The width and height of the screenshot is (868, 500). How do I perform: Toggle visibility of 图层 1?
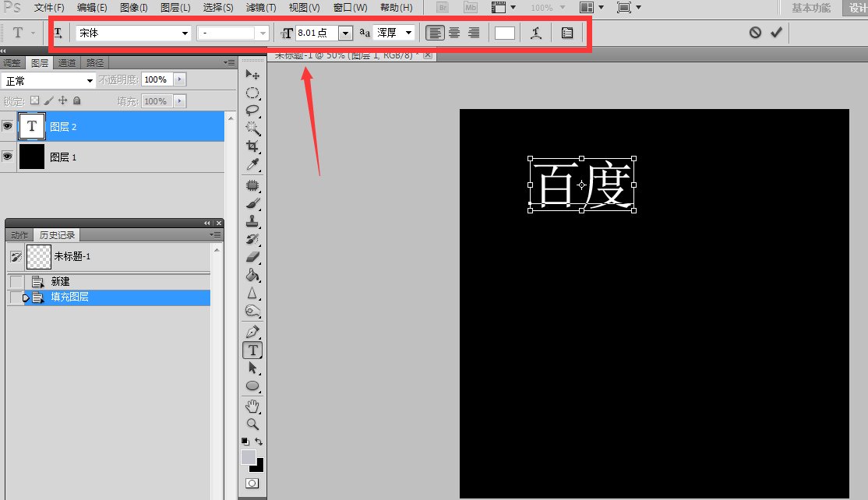click(x=7, y=157)
